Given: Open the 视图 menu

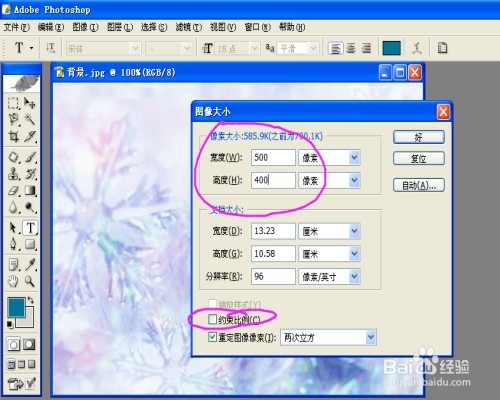Looking at the screenshot, I should pyautogui.click(x=223, y=27).
